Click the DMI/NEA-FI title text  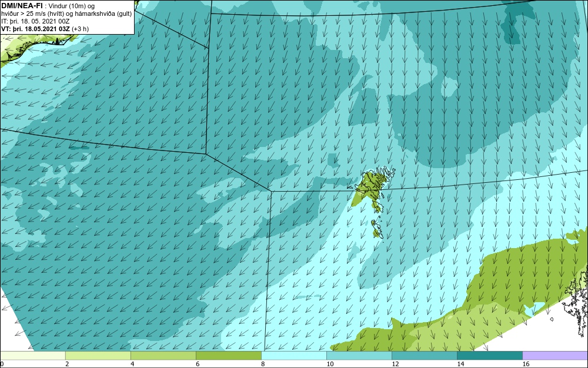[22, 5]
